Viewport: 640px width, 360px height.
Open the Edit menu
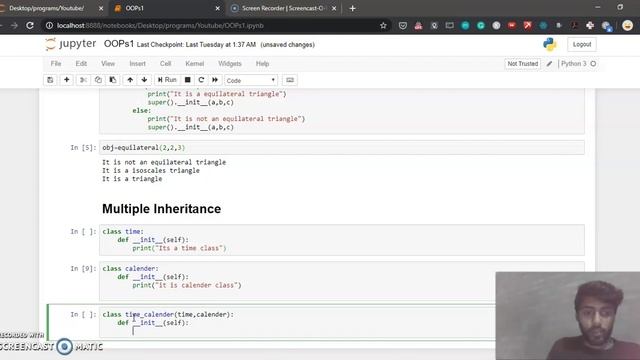pyautogui.click(x=81, y=64)
